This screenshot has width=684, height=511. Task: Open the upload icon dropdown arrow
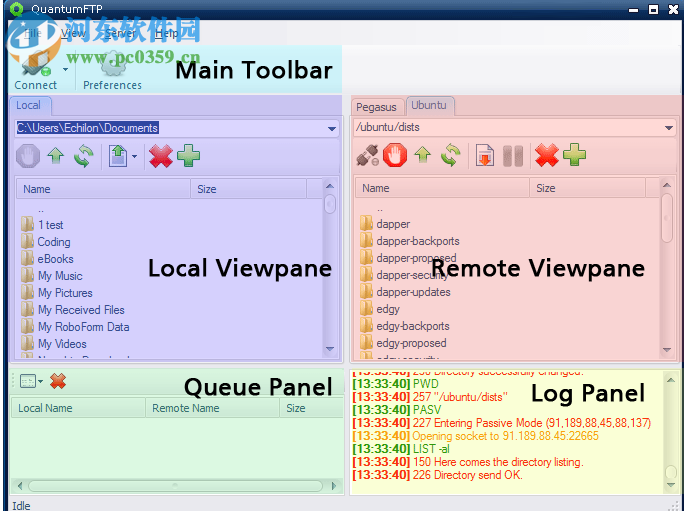tap(134, 157)
